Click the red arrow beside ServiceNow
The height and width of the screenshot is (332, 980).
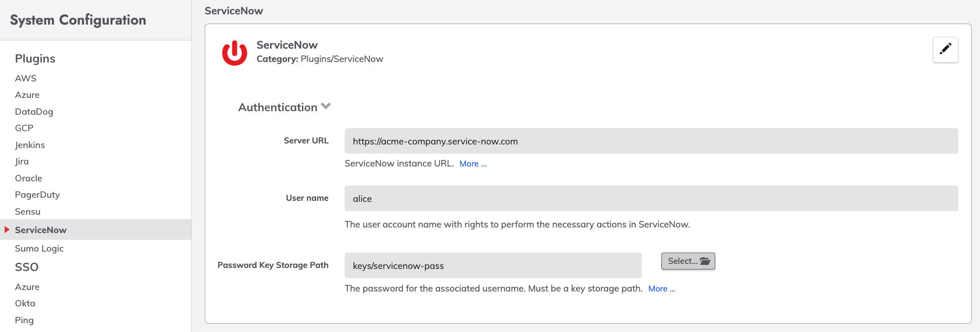click(x=7, y=230)
